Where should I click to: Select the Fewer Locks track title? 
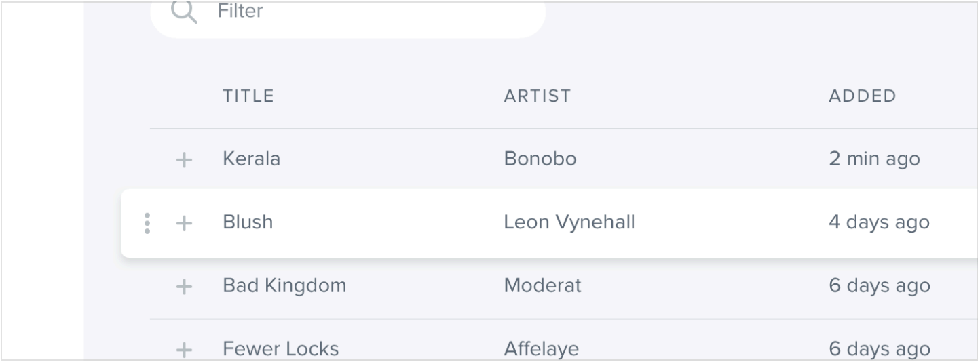point(280,349)
